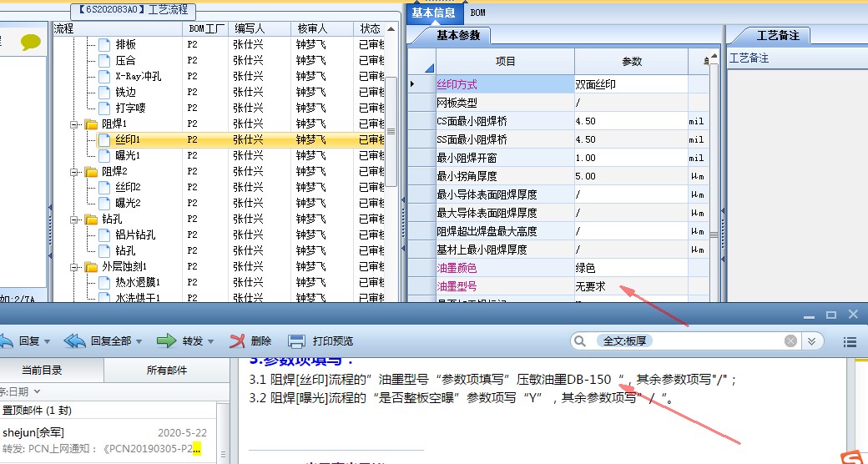Select the 工艺备注 tab
The height and width of the screenshot is (464, 868).
coord(778,35)
